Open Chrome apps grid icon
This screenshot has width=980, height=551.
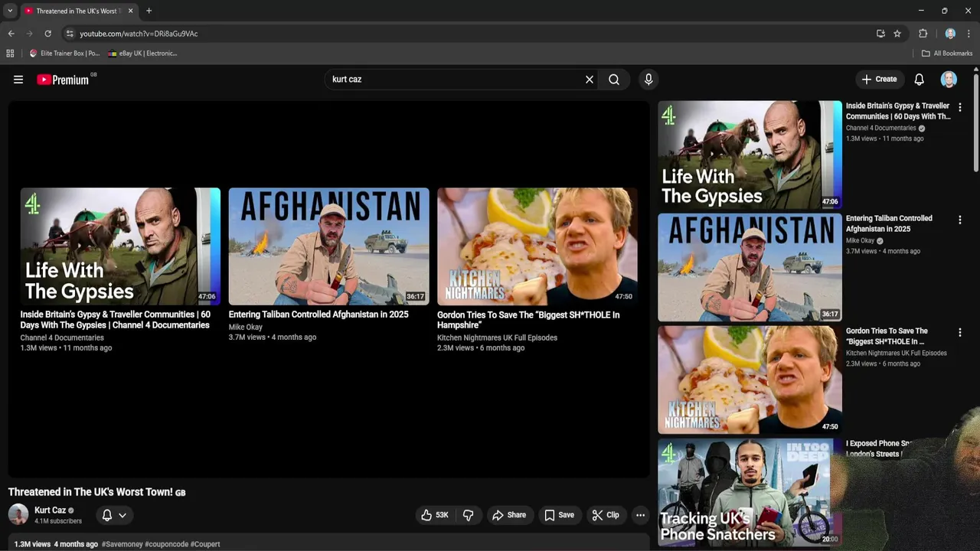pos(10,54)
